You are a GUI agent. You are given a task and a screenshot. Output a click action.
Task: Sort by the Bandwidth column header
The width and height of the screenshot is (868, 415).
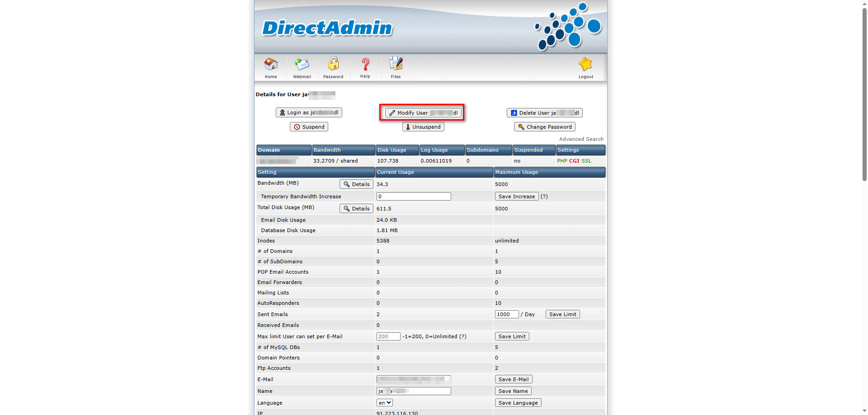point(327,150)
